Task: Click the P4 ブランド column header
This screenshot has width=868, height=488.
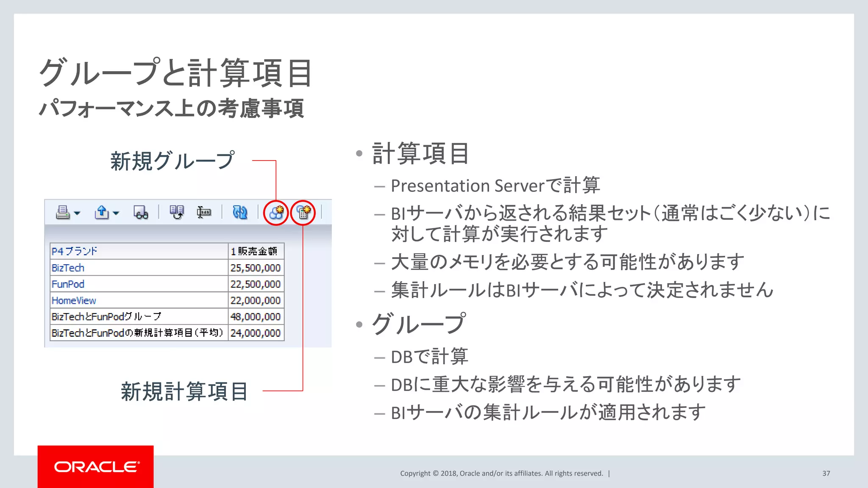Action: [139, 251]
